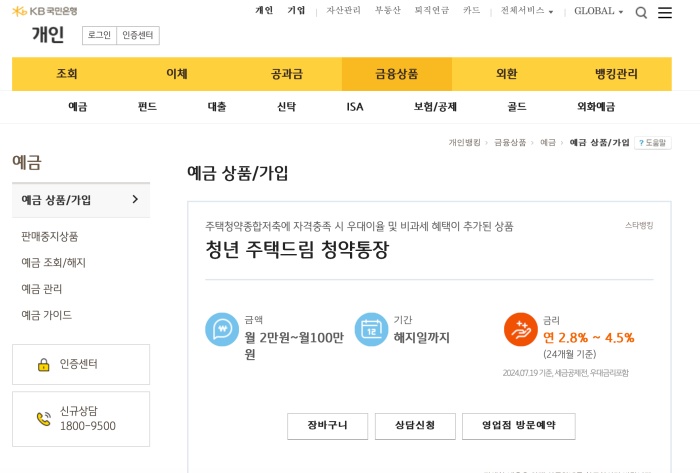Click the 신규상담 1800-9500 box

click(81, 419)
